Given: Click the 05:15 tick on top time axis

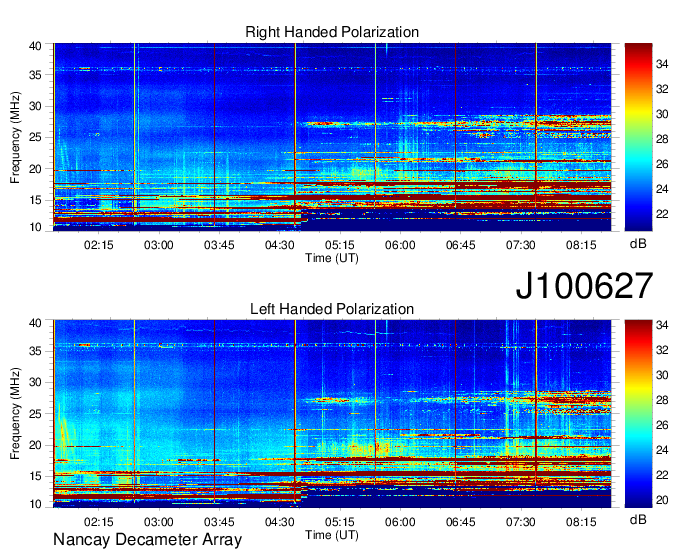Looking at the screenshot, I should coord(340,245).
